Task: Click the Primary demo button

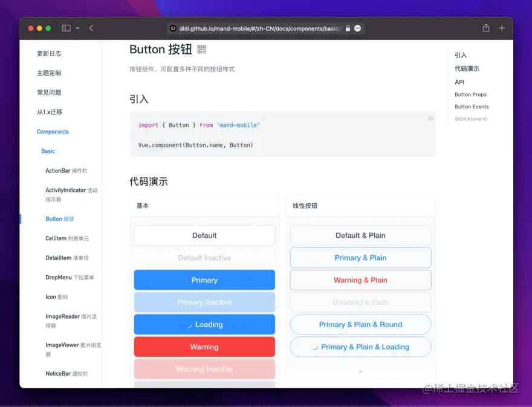Action: coord(204,280)
